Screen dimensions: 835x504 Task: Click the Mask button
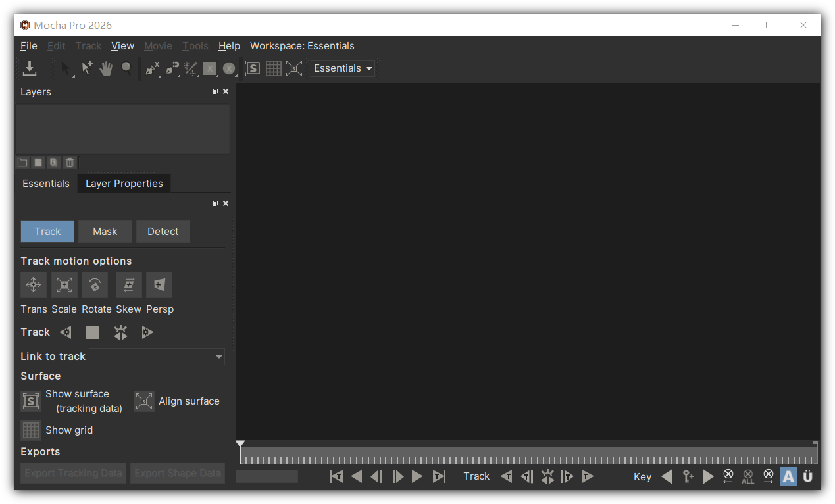click(105, 232)
